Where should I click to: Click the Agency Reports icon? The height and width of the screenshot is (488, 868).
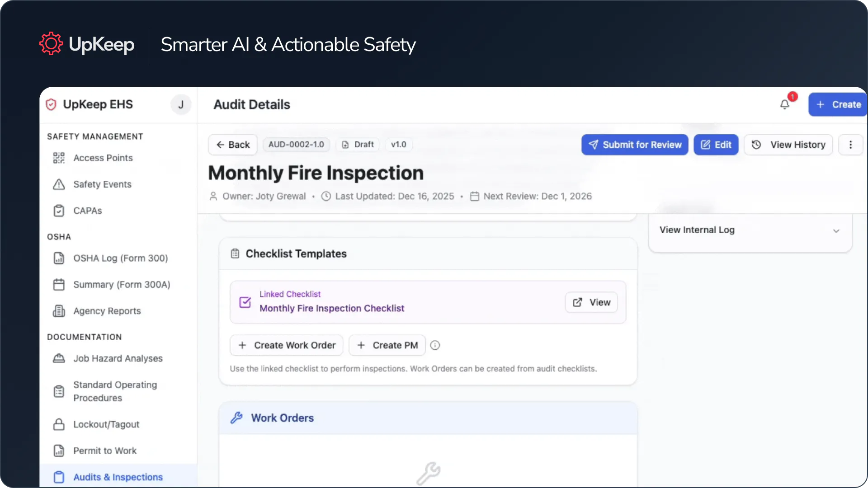tap(59, 311)
